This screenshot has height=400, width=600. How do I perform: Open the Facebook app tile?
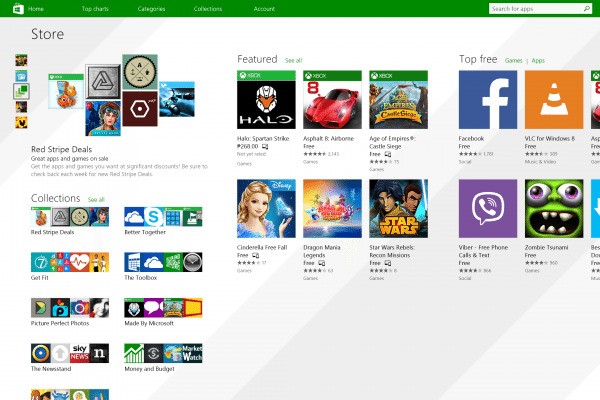488,100
